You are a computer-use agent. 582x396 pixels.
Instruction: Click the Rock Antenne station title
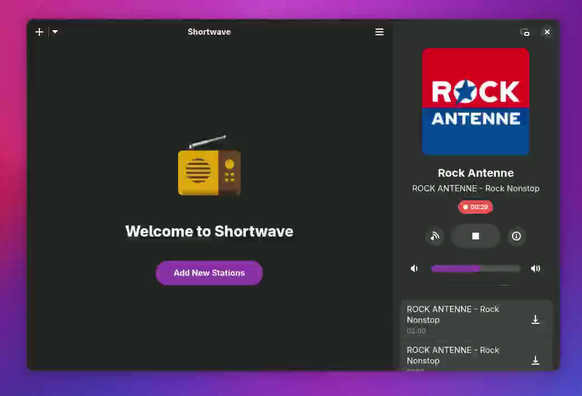(475, 173)
